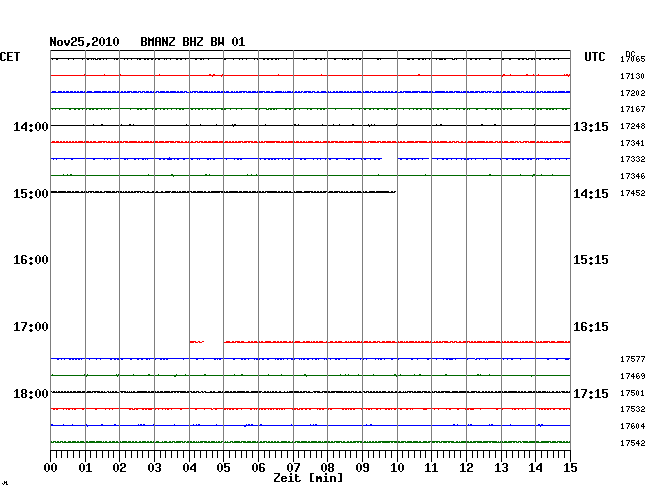Click the amplitude value "17167"
The height and width of the screenshot is (494, 650).
pyautogui.click(x=633, y=109)
